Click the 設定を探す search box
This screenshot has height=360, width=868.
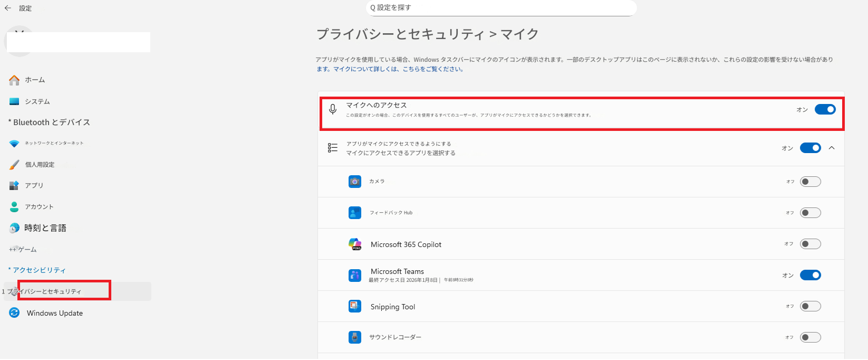click(501, 8)
